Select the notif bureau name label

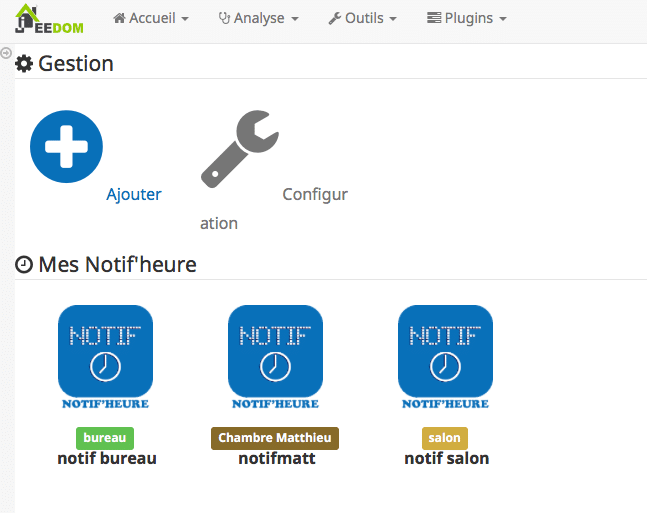coord(107,459)
